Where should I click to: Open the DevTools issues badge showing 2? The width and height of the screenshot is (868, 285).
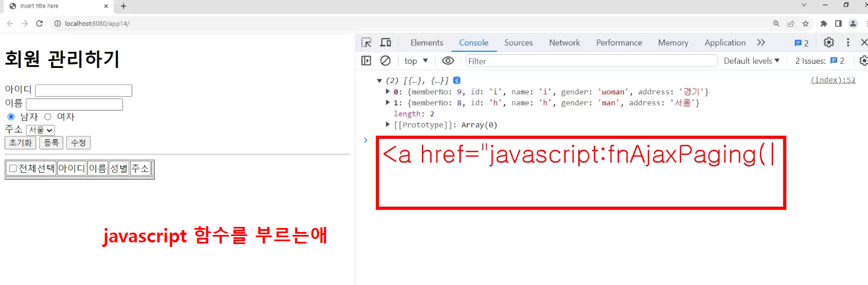point(801,43)
